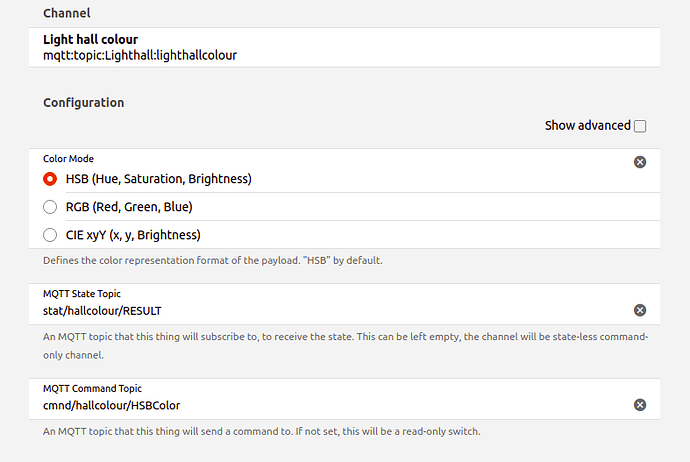Select the CIE xyY radio button circle
Viewport: 690px width, 462px height.
tap(50, 235)
